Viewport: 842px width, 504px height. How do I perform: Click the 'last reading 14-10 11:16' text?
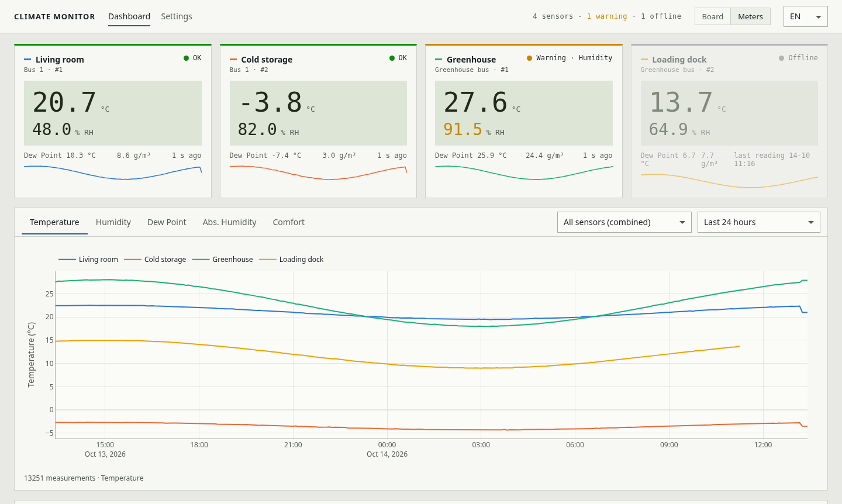coord(772,160)
